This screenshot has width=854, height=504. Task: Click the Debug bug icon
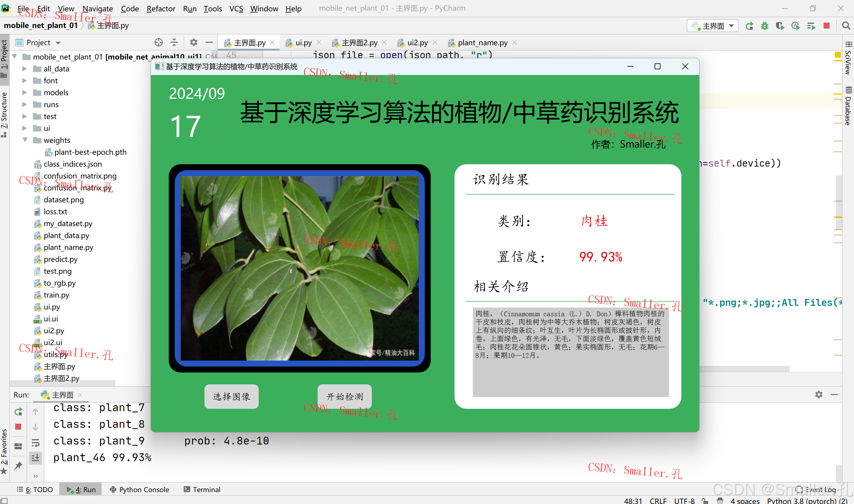coord(764,26)
